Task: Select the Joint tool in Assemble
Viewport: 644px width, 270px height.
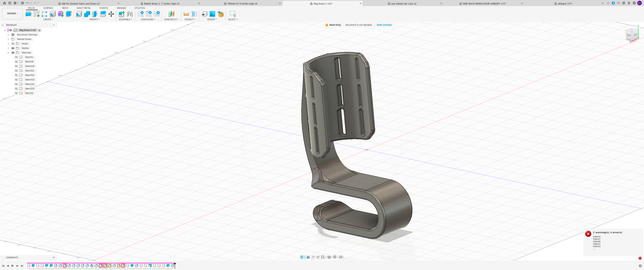Action: tap(130, 14)
